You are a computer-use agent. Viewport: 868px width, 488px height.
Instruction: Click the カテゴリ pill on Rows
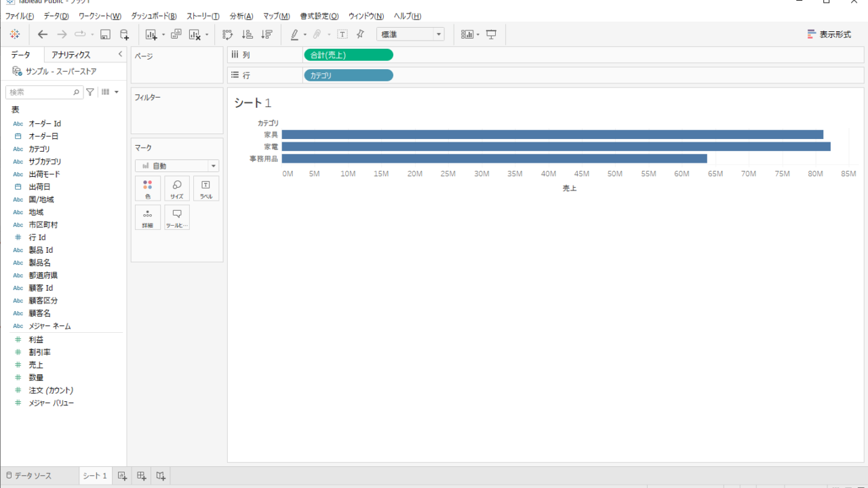point(349,75)
